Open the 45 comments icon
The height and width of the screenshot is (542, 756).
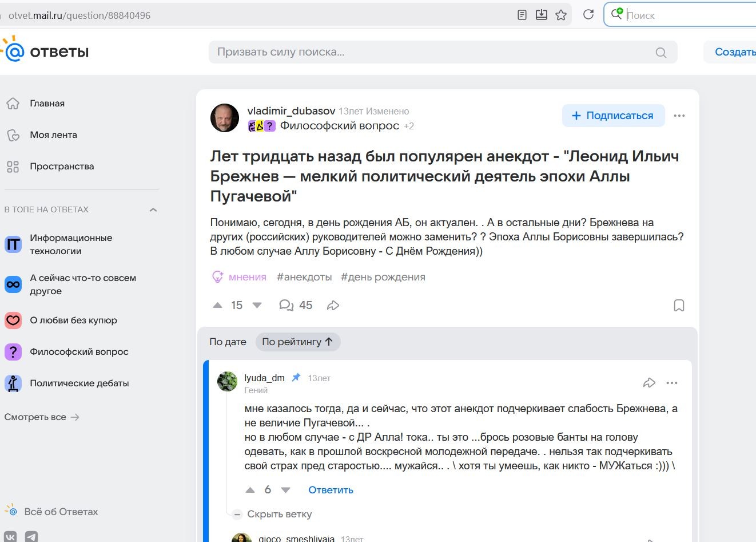[287, 305]
